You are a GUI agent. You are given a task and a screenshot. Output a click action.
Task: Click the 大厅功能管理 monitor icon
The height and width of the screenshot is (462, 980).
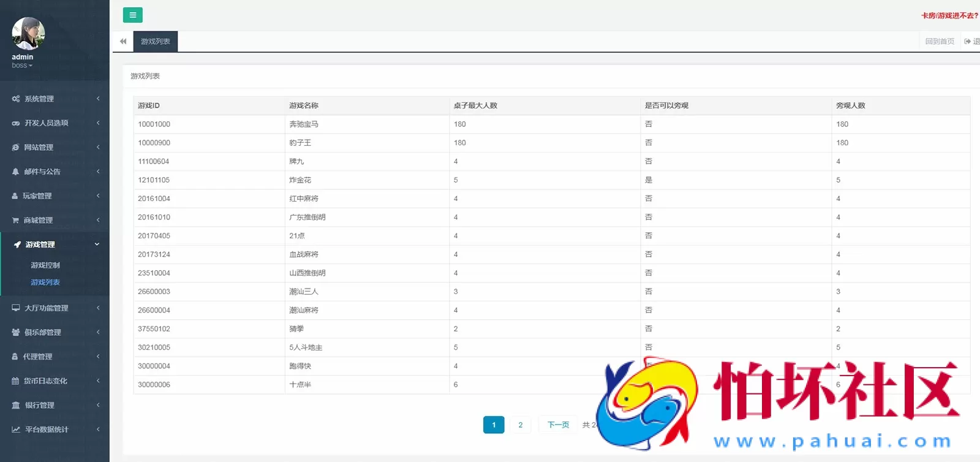tap(16, 308)
